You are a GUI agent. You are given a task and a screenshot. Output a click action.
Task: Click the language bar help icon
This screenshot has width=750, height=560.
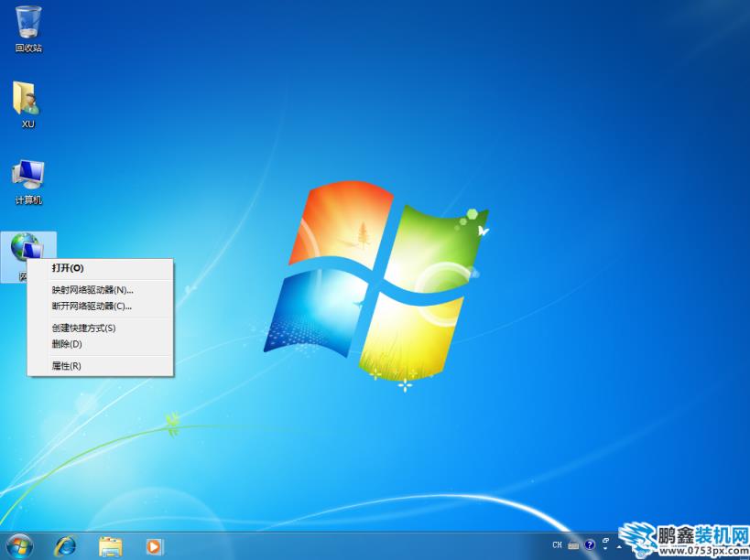click(590, 544)
